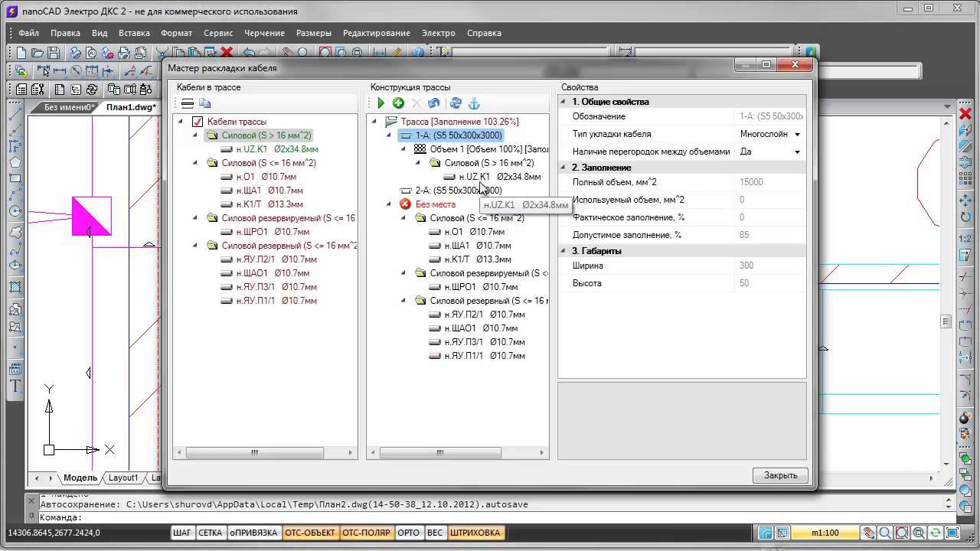This screenshot has height=551, width=980.
Task: Switch to the Layout1 tab
Action: 123,478
